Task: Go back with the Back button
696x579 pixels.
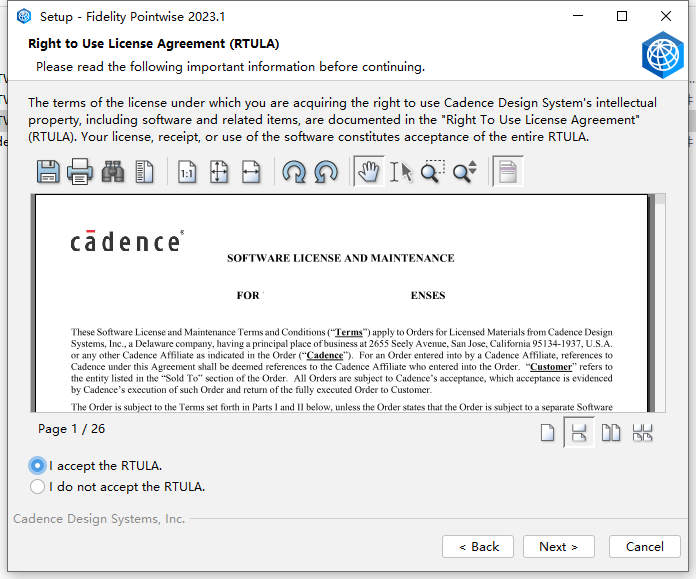Action: click(x=478, y=547)
